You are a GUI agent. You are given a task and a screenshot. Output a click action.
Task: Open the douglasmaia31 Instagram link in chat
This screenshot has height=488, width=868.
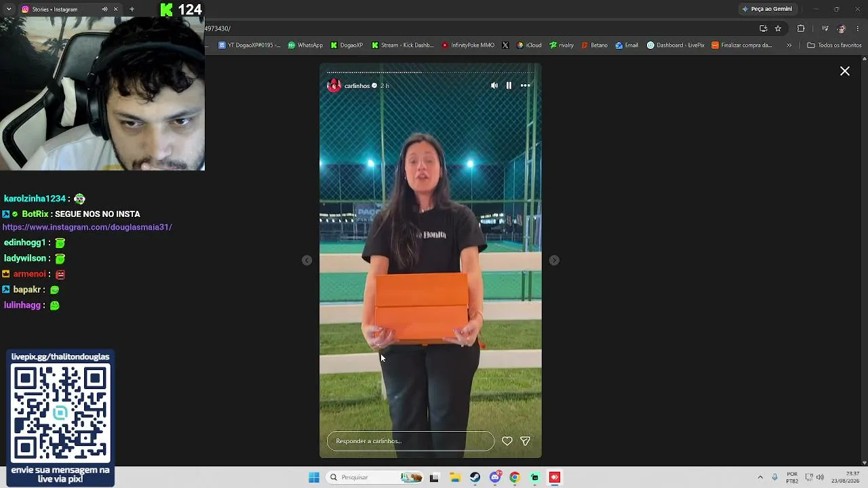coord(87,228)
